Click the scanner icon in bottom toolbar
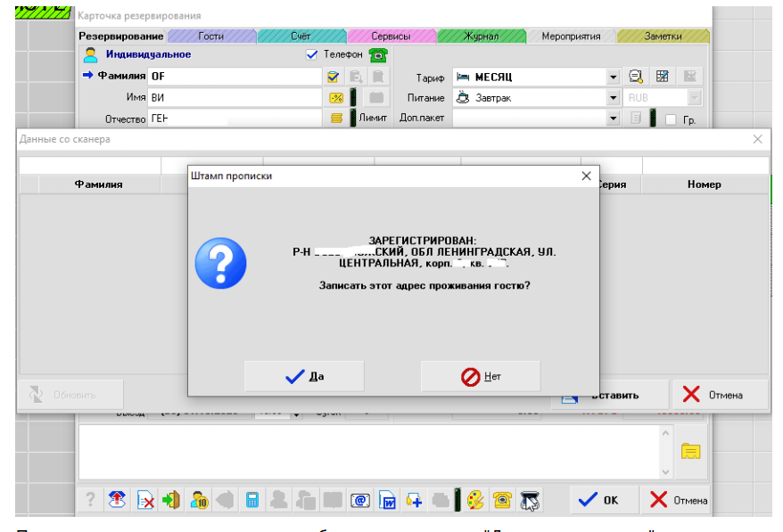The width and height of the screenshot is (783, 532). coord(530,500)
